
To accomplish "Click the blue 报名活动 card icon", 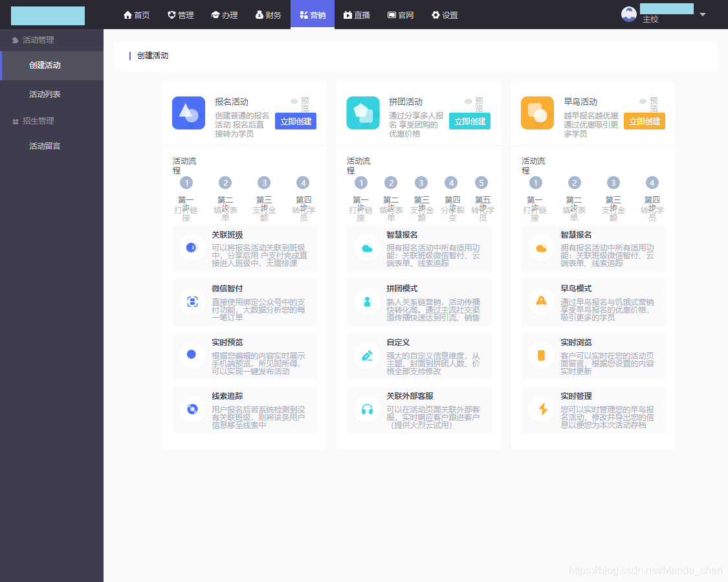I will pos(188,113).
